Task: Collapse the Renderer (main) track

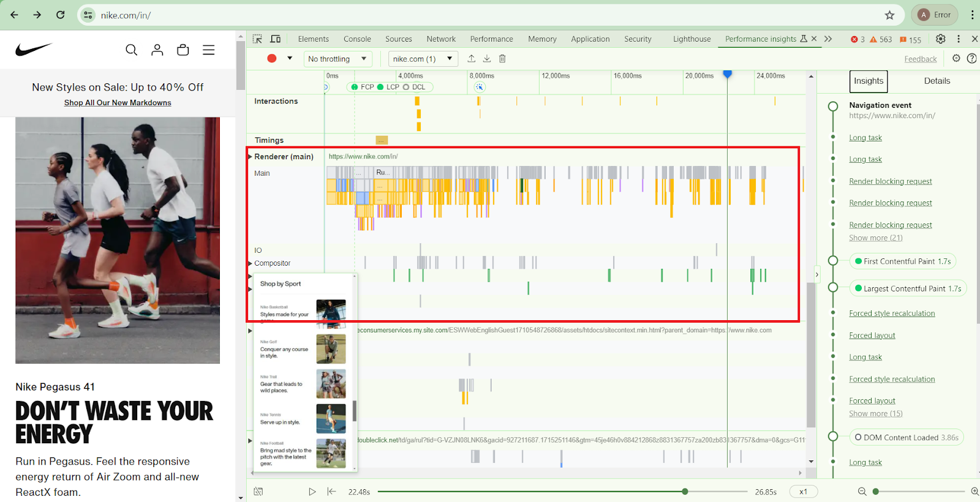Action: (250, 157)
